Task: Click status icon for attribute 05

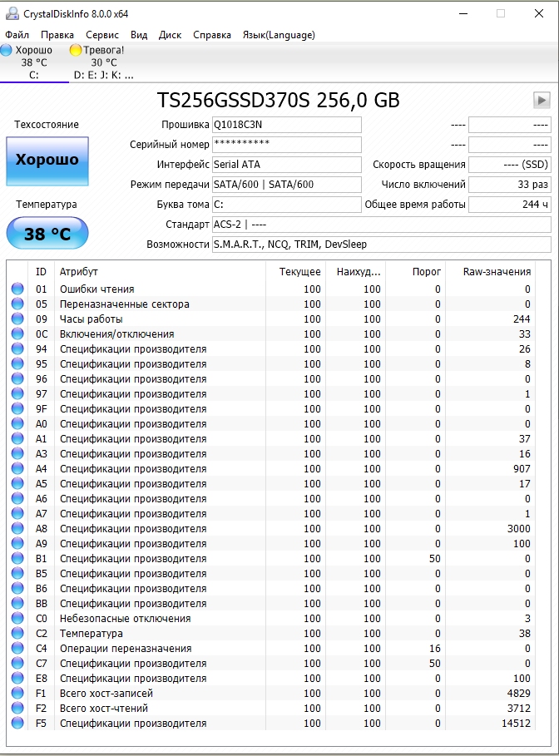Action: [17, 304]
